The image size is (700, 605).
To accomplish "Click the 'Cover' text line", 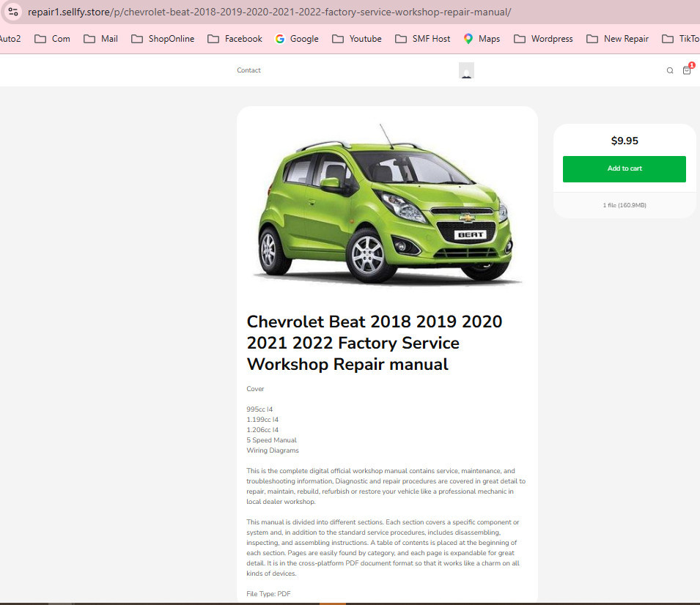I will click(255, 389).
